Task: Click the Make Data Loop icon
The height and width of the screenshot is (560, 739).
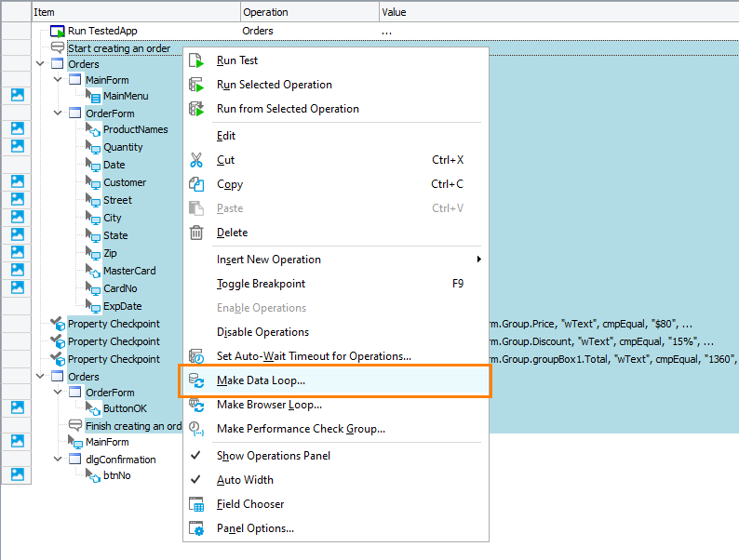Action: [196, 380]
